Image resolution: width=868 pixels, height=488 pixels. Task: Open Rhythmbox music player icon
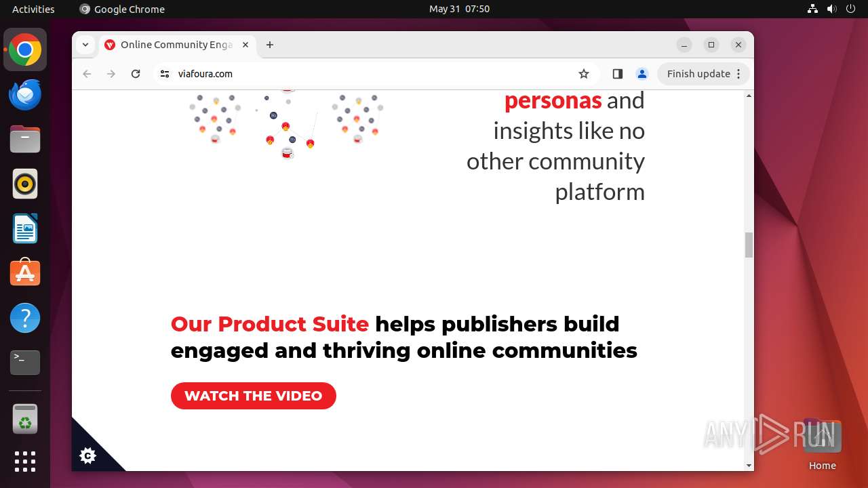[x=25, y=184]
